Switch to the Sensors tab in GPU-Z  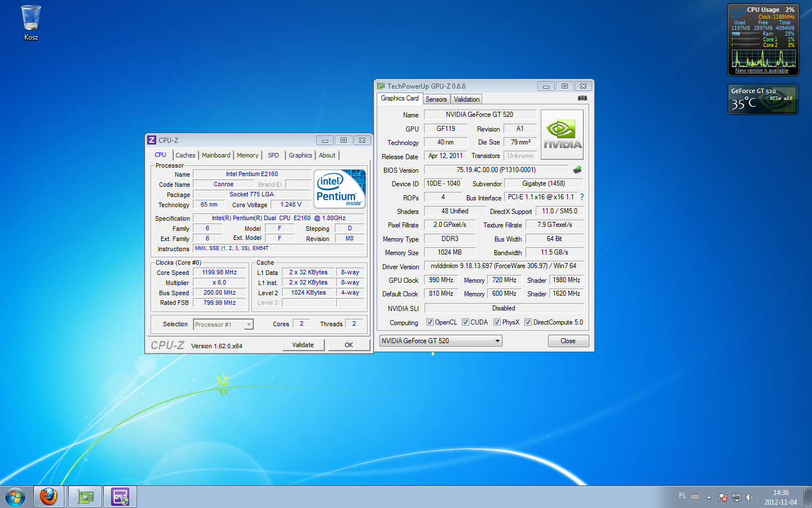point(436,99)
